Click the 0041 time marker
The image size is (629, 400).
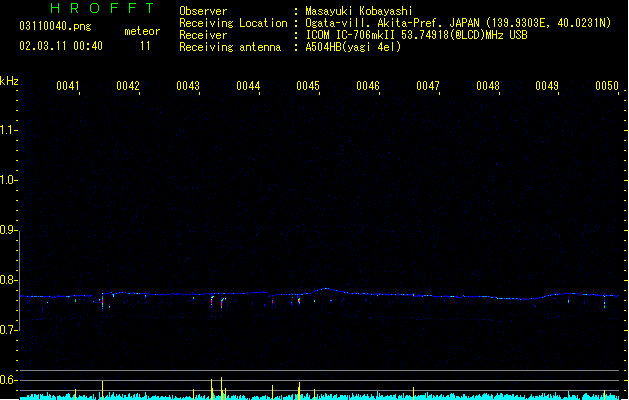point(68,86)
